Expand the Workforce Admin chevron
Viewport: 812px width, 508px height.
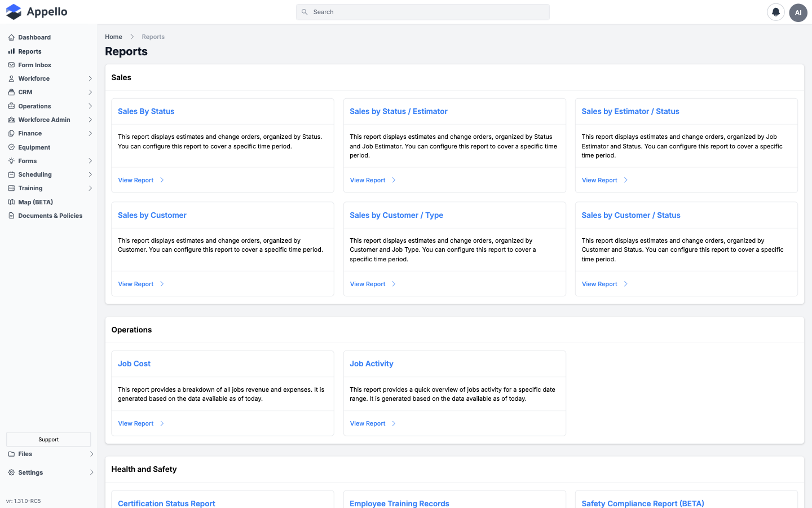pyautogui.click(x=90, y=120)
